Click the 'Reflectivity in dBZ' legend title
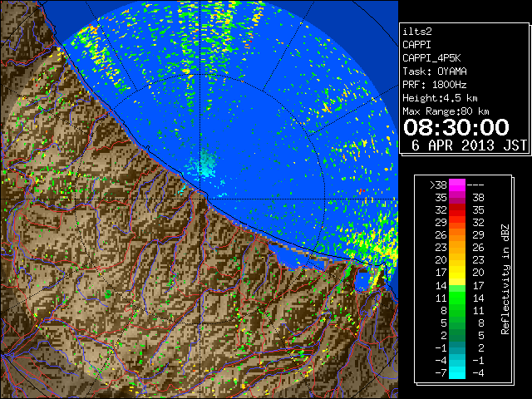 click(505, 279)
